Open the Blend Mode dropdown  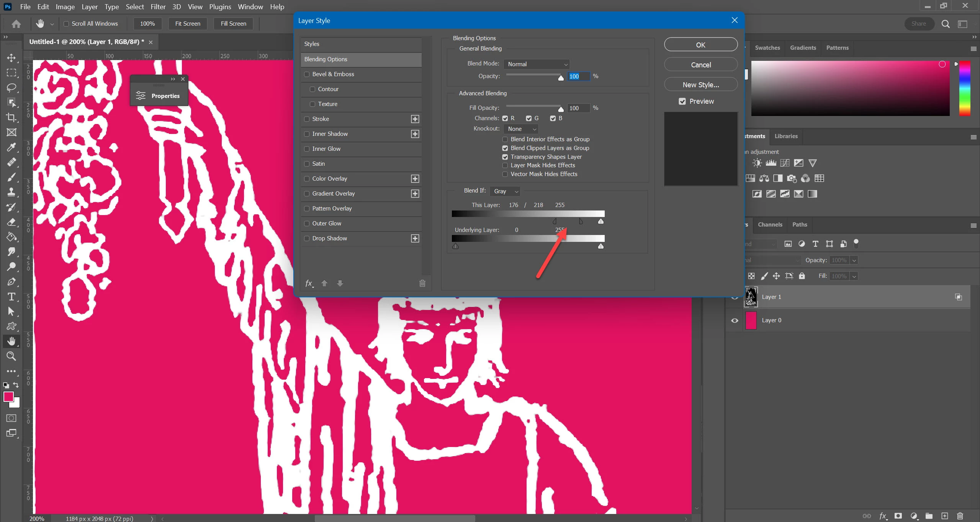(537, 64)
